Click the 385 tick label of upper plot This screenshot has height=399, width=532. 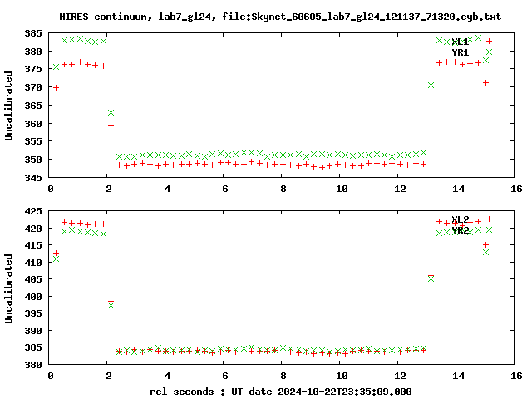(x=33, y=33)
